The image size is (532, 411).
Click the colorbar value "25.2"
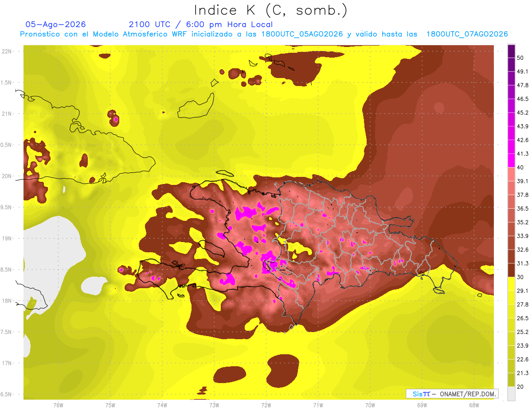(x=523, y=332)
